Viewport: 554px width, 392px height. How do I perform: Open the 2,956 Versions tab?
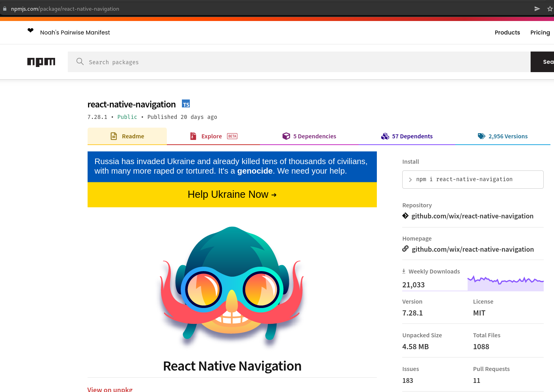pos(508,136)
